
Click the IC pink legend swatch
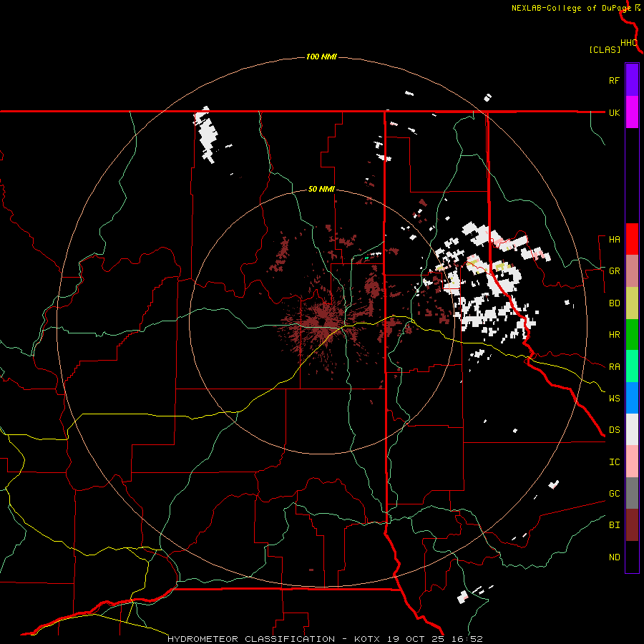(632, 462)
